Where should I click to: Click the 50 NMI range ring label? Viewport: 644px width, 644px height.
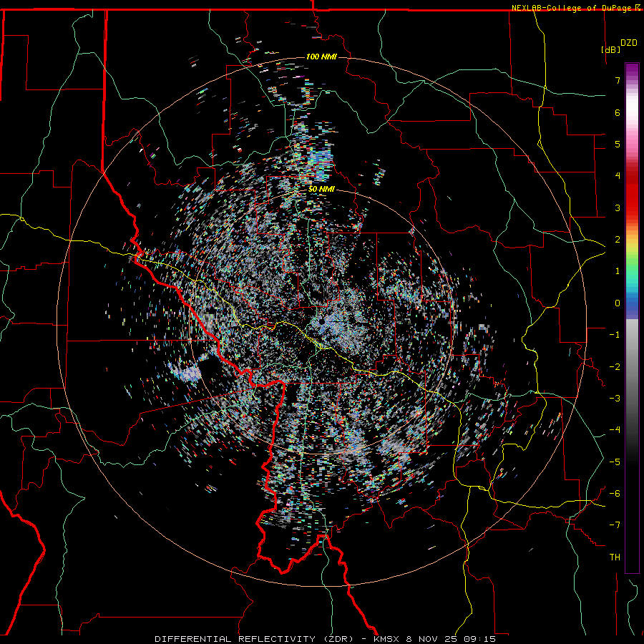pos(321,190)
